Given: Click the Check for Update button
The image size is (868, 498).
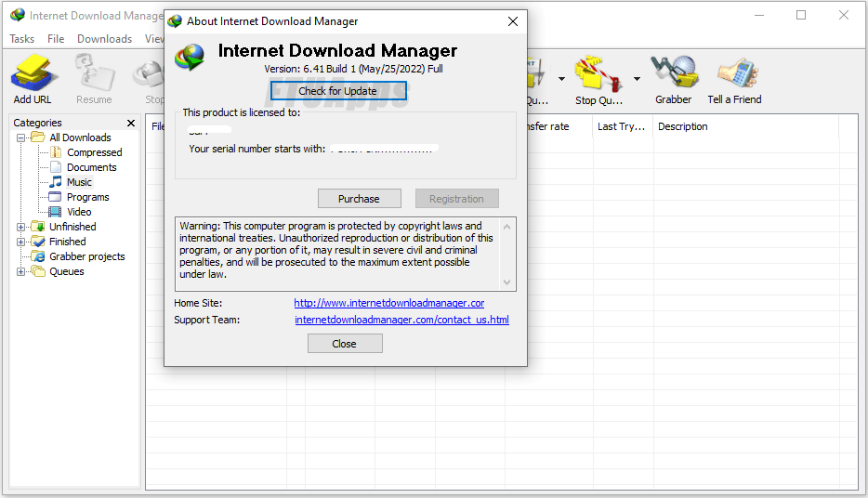Looking at the screenshot, I should point(338,91).
